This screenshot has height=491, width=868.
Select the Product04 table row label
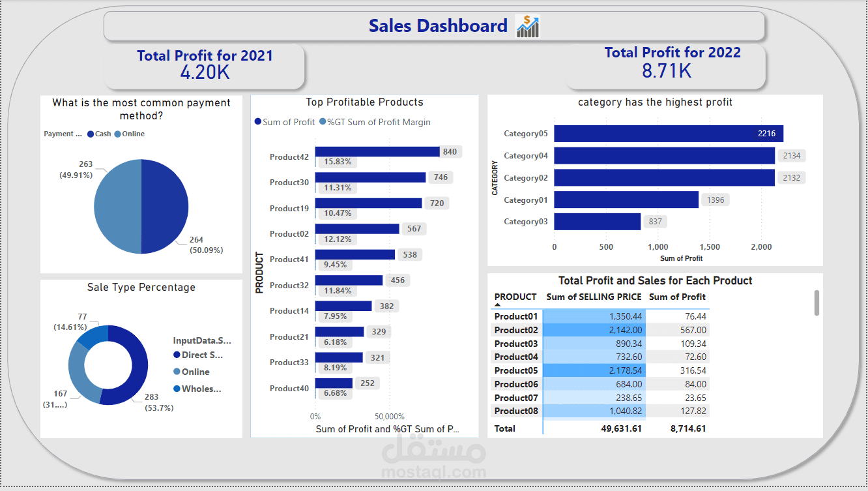pos(516,357)
